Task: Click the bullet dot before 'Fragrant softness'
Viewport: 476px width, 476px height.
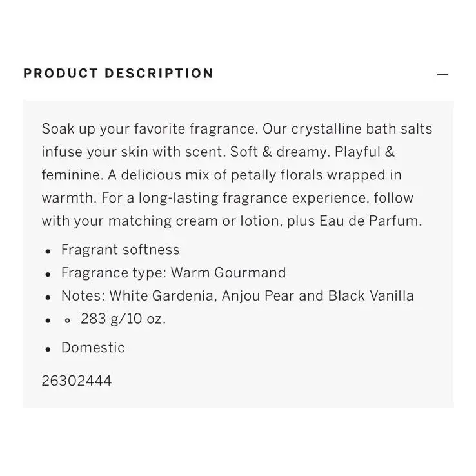Action: tap(48, 252)
